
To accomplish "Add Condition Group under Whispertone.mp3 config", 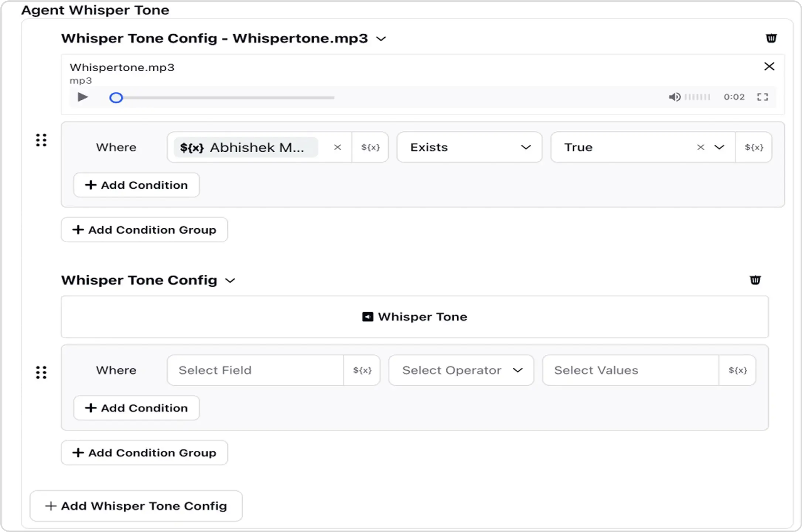I will 144,230.
